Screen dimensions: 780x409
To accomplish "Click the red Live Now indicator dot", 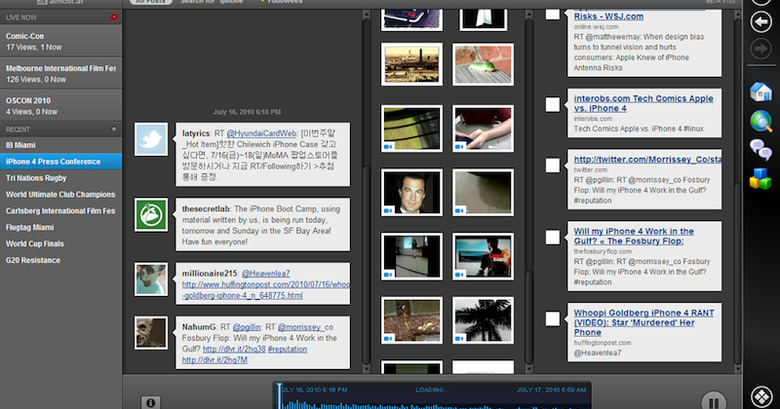I will [x=114, y=17].
